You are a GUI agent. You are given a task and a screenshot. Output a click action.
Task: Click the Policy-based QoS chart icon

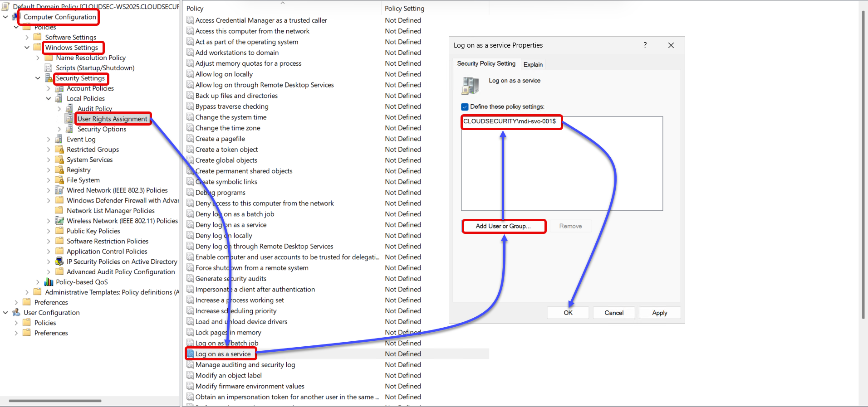49,282
